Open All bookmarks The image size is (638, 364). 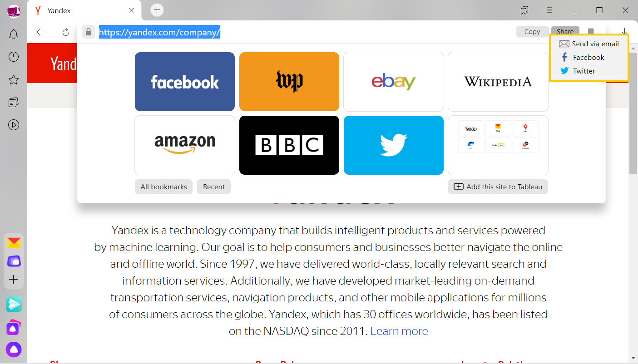tap(164, 187)
